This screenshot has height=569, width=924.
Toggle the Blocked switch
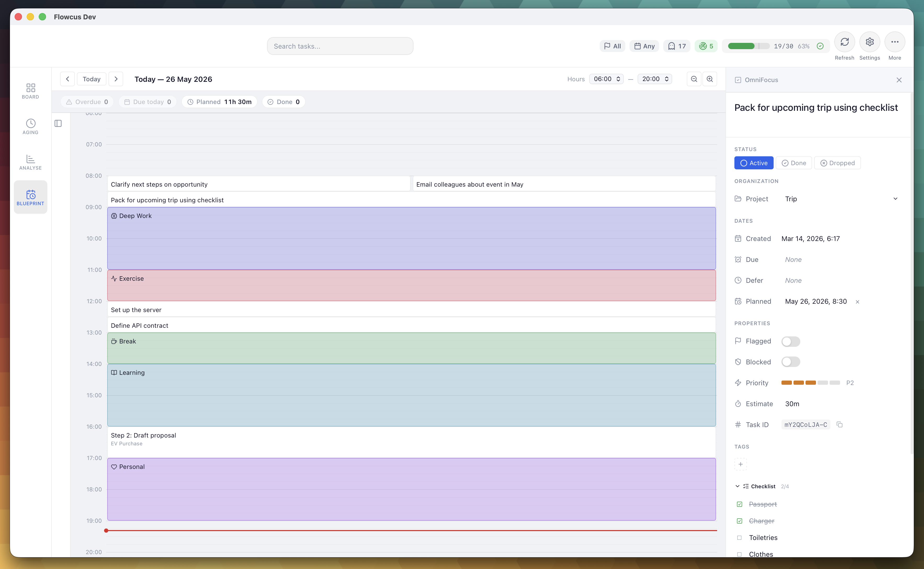[790, 362]
